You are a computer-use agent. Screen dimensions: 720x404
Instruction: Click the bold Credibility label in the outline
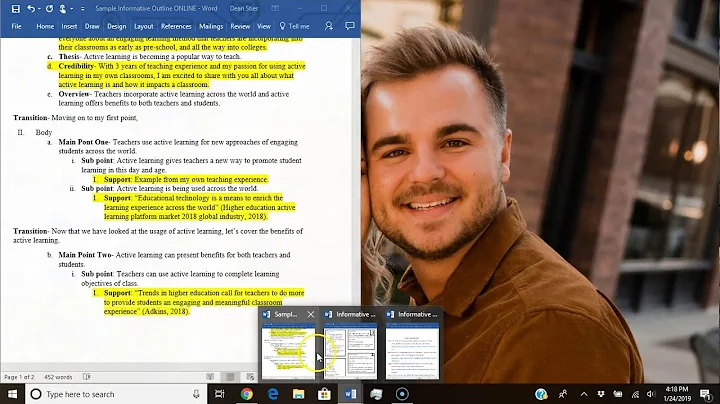[76, 66]
